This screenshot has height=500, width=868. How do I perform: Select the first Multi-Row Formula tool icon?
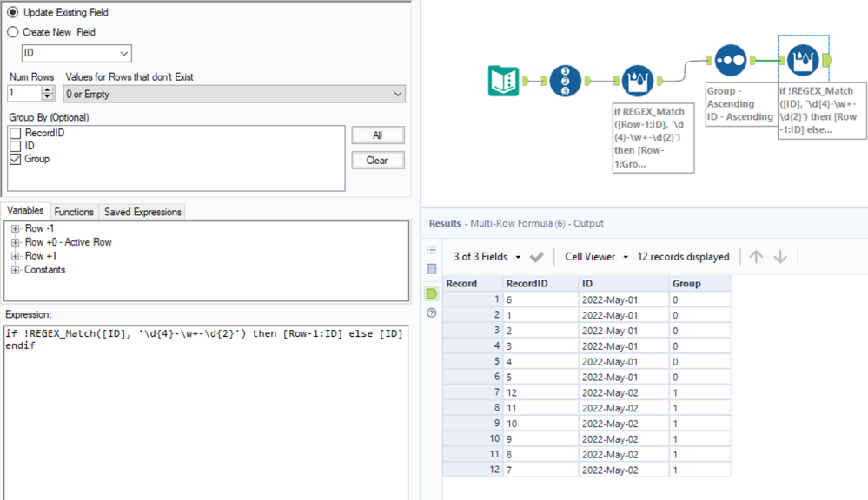point(638,81)
